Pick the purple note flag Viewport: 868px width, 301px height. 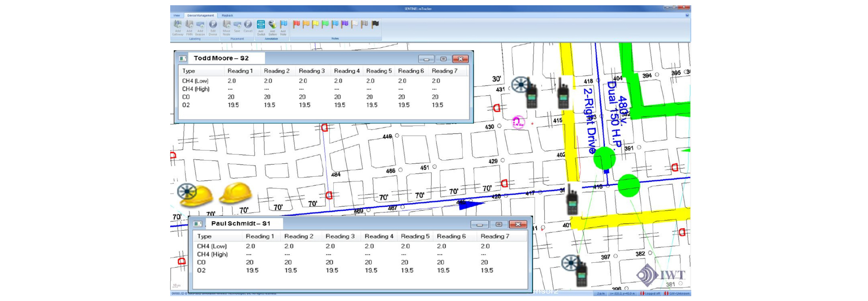point(345,24)
